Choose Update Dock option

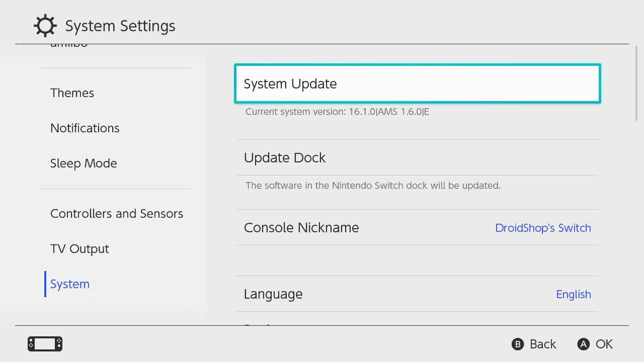(418, 157)
